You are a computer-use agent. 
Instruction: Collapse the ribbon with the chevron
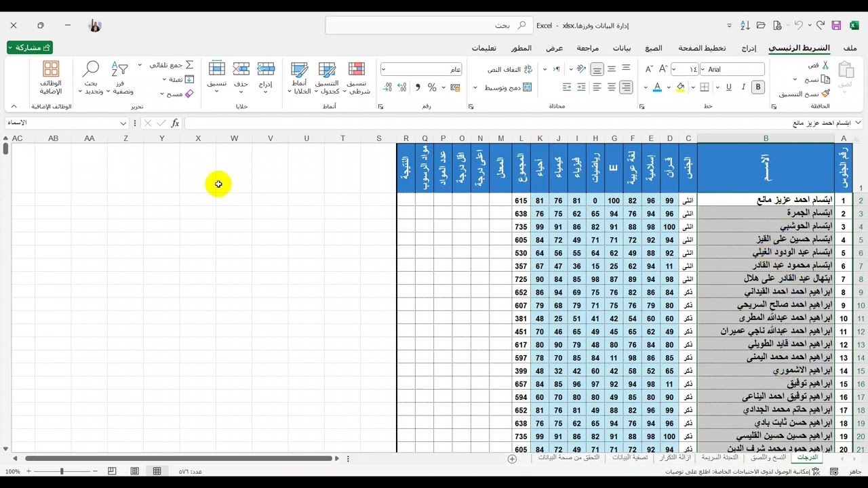[14, 106]
